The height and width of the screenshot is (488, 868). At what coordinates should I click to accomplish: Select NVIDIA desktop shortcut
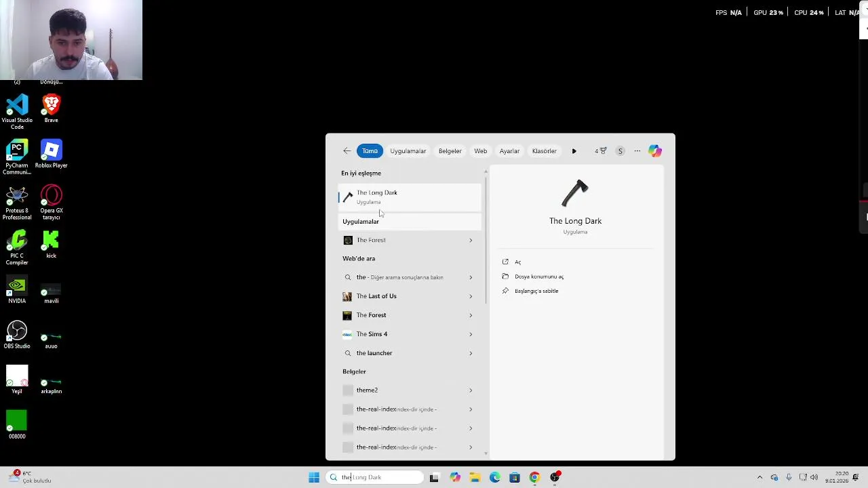point(17,289)
